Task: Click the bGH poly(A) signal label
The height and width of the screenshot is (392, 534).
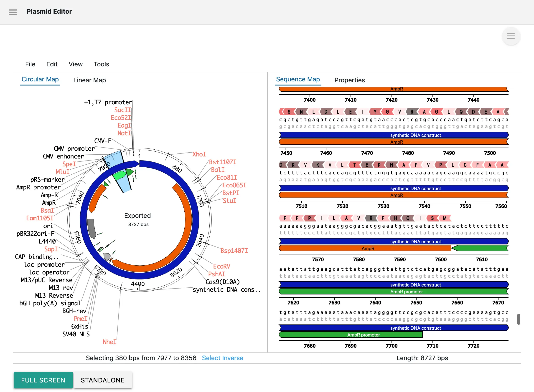Action: pyautogui.click(x=50, y=303)
